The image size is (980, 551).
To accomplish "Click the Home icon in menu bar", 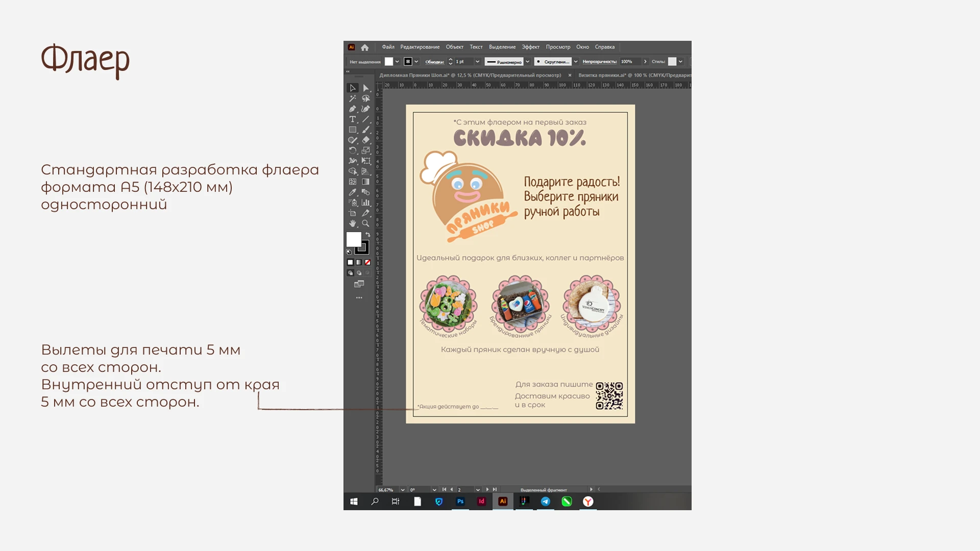I will point(364,47).
